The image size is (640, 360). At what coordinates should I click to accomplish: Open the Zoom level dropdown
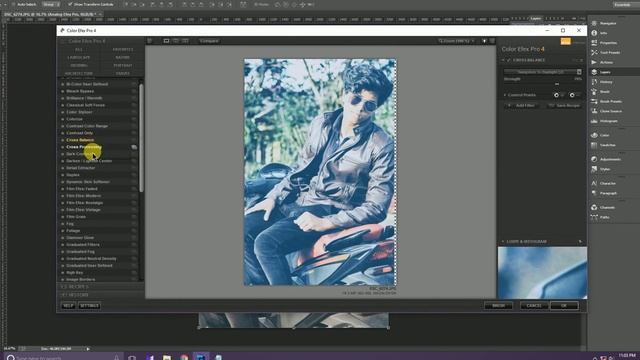tap(457, 41)
